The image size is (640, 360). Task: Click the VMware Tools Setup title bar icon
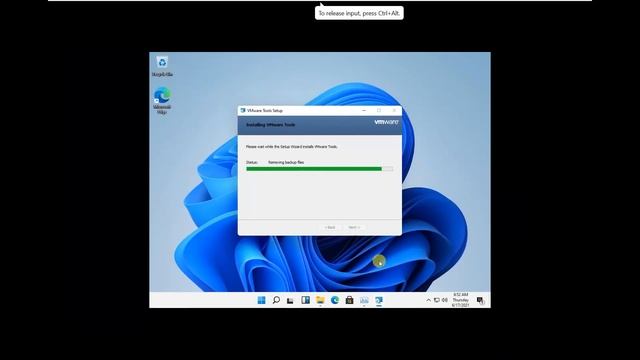click(243, 111)
